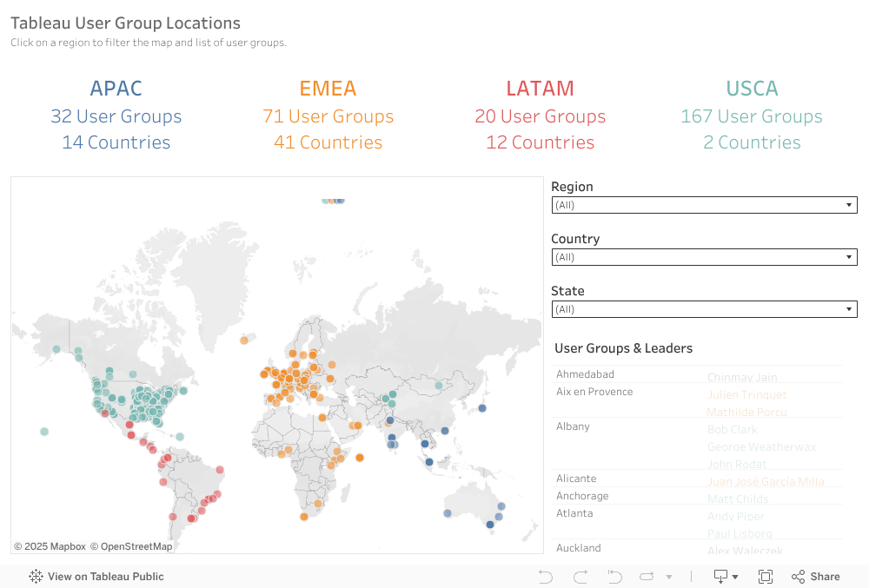
Task: Click leader name John Rodat
Action: (x=737, y=464)
